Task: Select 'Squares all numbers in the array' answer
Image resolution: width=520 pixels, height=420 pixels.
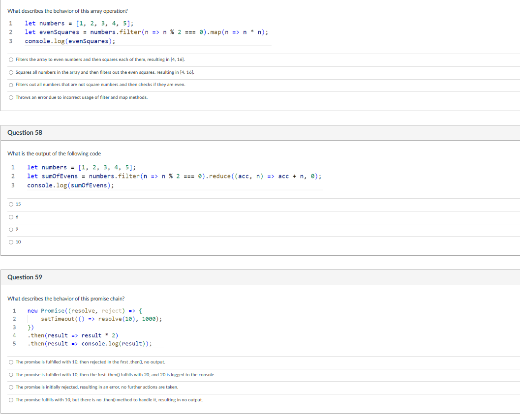Action: pyautogui.click(x=11, y=72)
